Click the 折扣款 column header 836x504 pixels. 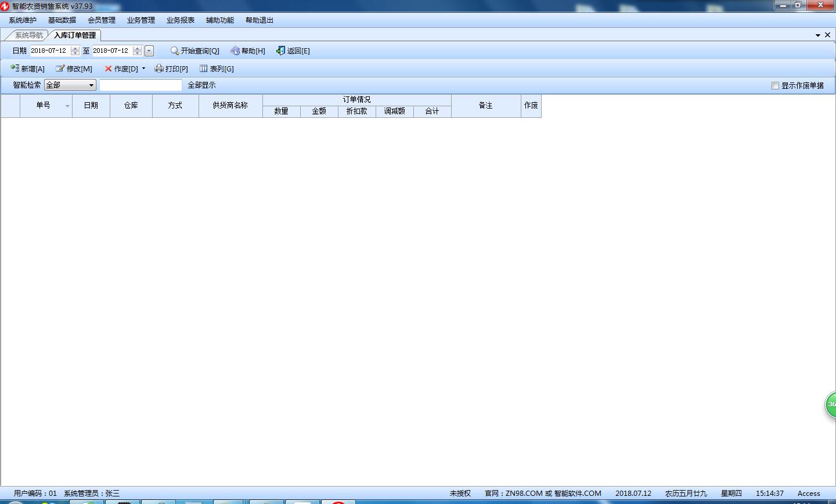pyautogui.click(x=357, y=111)
